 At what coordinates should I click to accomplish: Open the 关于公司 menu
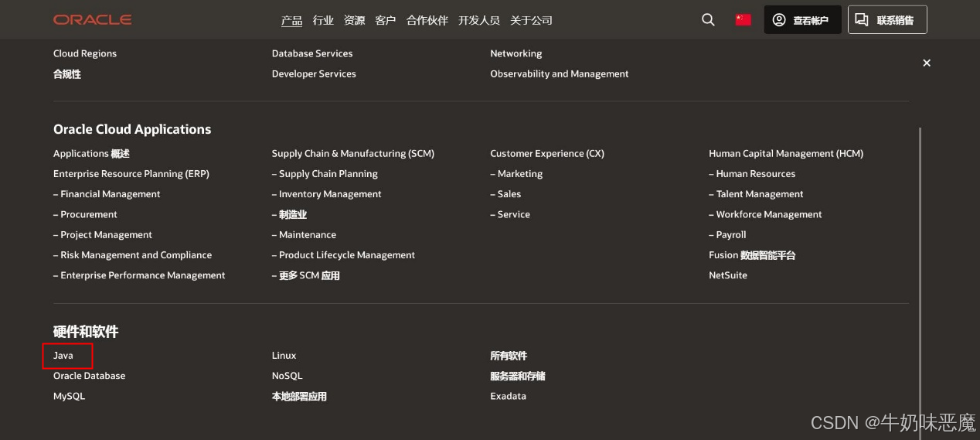(531, 20)
